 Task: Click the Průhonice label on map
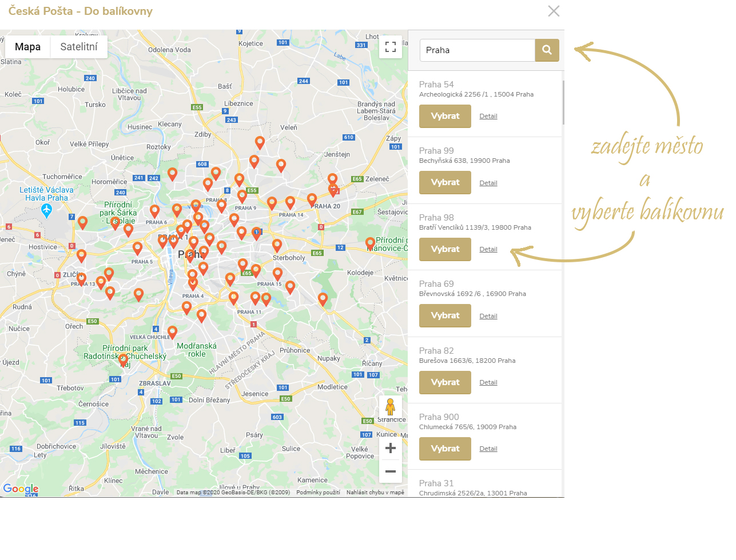(295, 350)
